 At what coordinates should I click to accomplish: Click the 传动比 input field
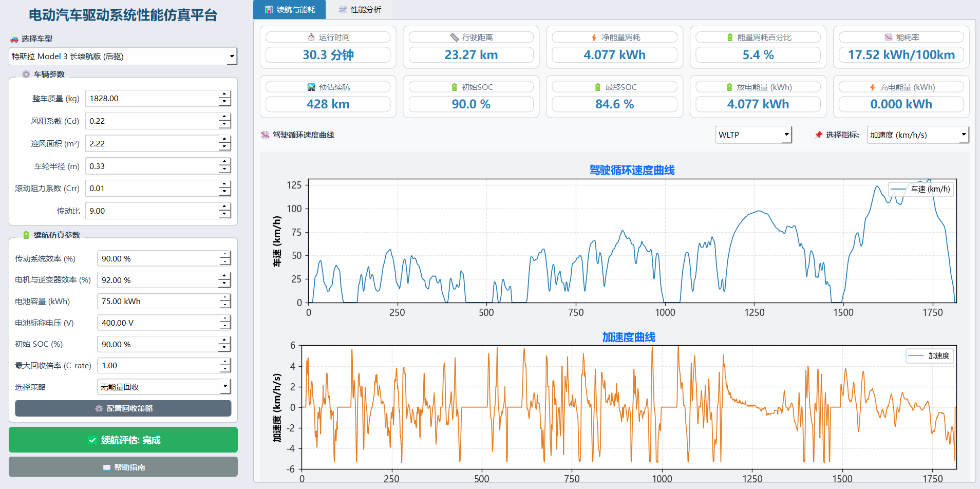click(152, 211)
